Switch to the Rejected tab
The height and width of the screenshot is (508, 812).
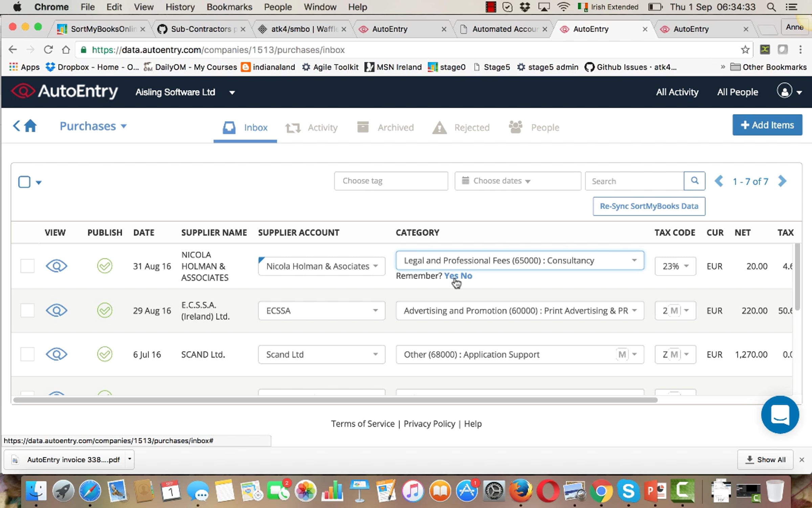[x=461, y=128]
